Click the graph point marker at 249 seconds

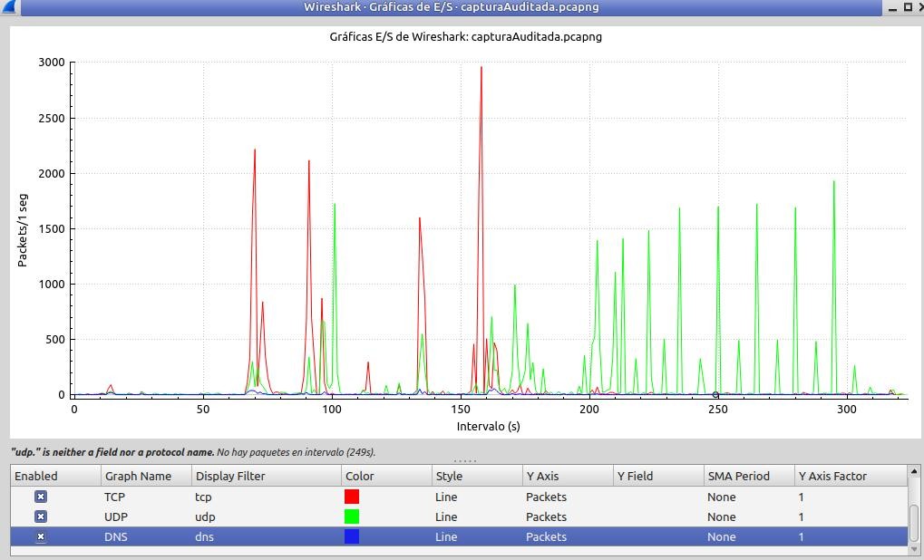tap(715, 394)
